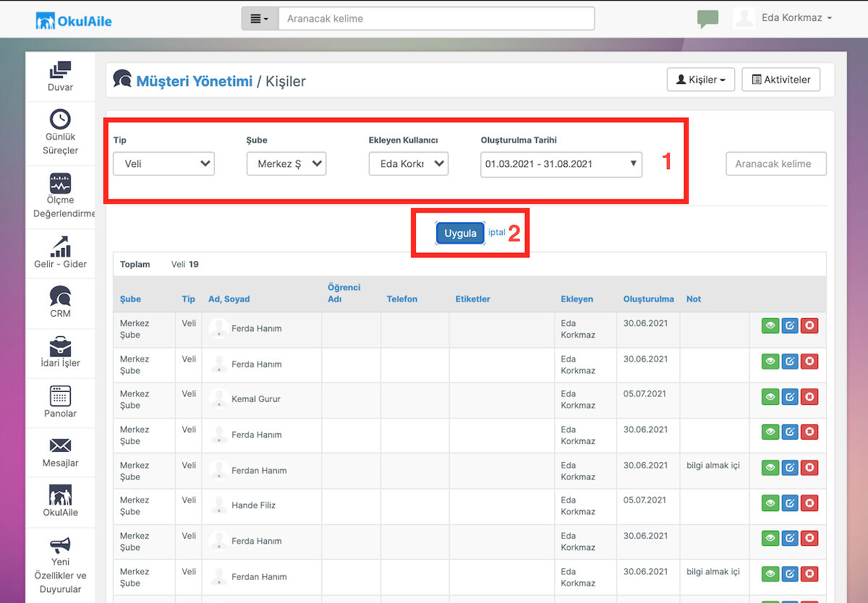Click the iptal link
The height and width of the screenshot is (603, 868).
pos(496,232)
